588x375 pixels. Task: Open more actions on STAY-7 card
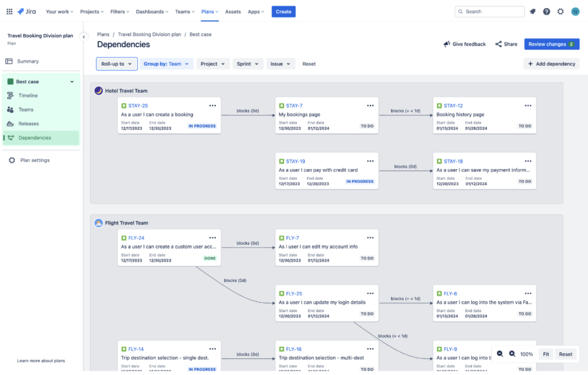click(370, 106)
